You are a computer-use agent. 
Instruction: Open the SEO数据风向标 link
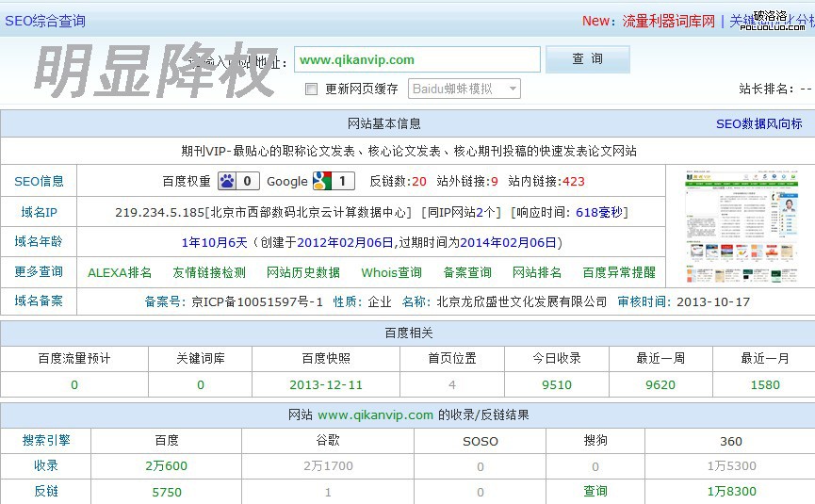click(758, 123)
